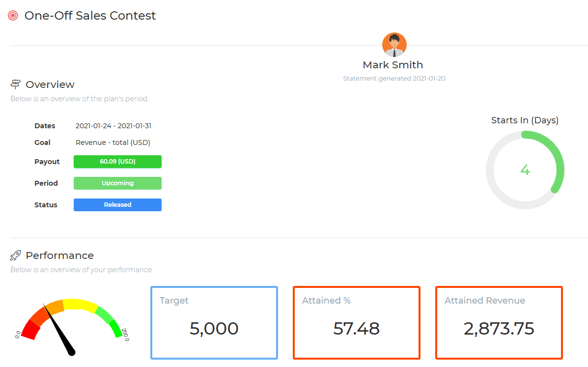Click the Attained % card
This screenshot has height=367, width=588.
coord(356,323)
